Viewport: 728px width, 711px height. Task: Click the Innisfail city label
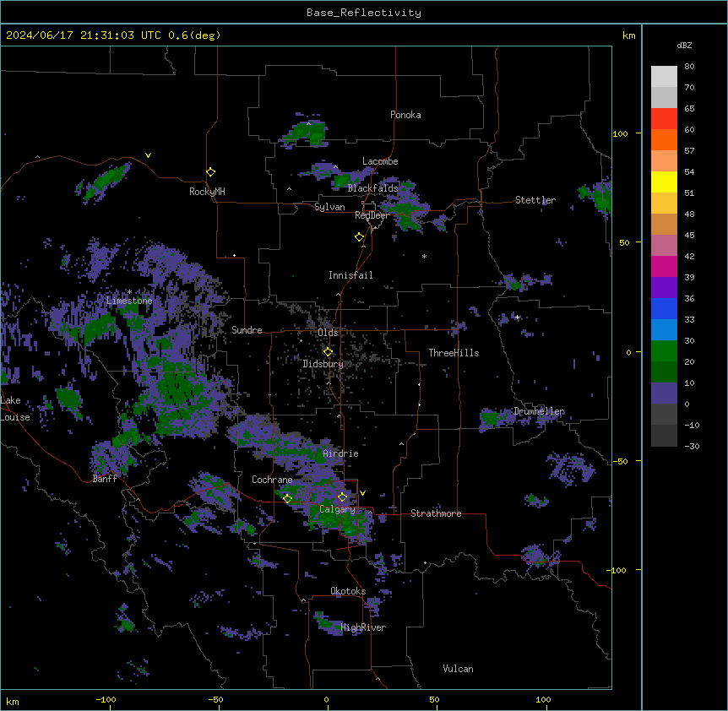(x=350, y=275)
